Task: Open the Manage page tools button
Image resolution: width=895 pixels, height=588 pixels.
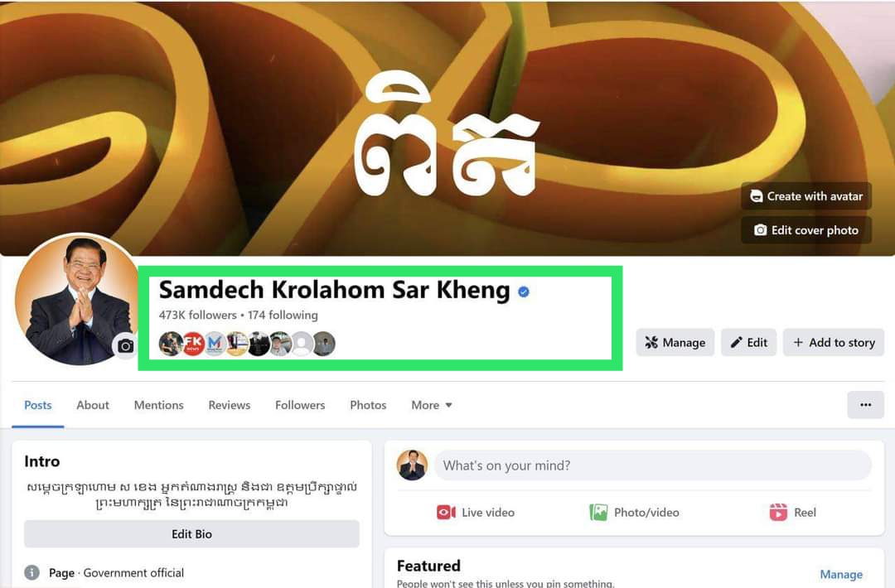Action: click(x=675, y=342)
